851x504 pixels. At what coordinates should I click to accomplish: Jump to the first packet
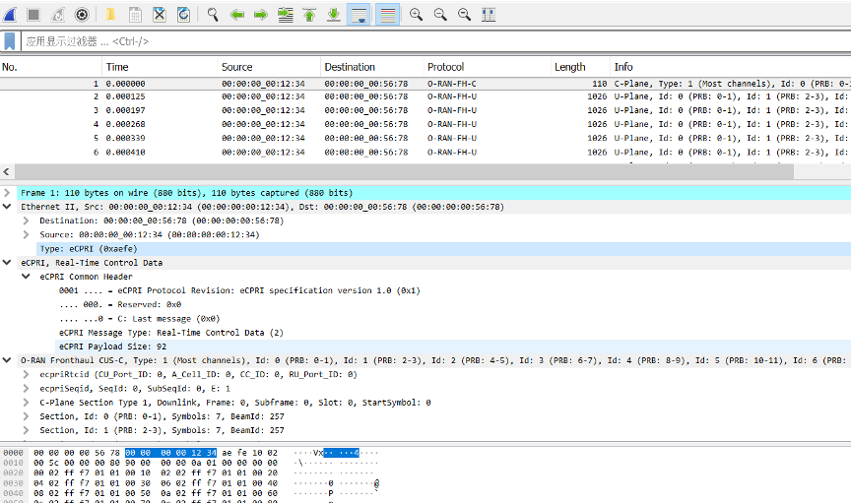pyautogui.click(x=309, y=15)
